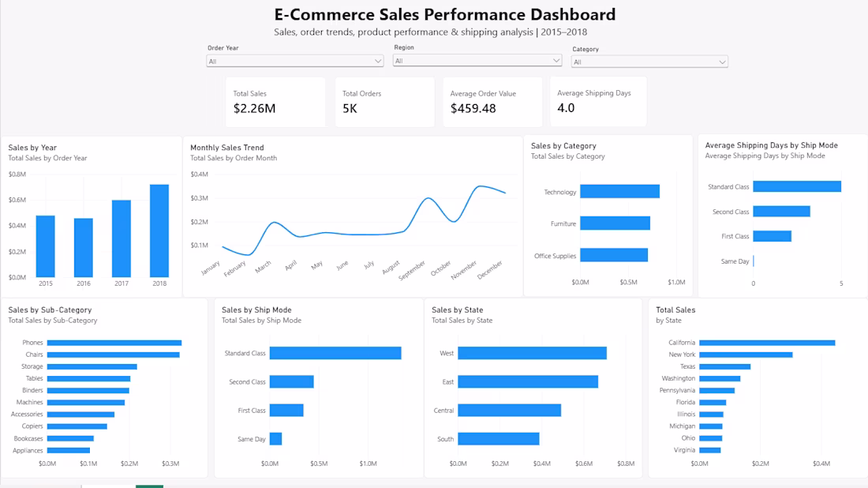Click the Chairs sub-category bar
This screenshot has height=488, width=868.
[114, 355]
